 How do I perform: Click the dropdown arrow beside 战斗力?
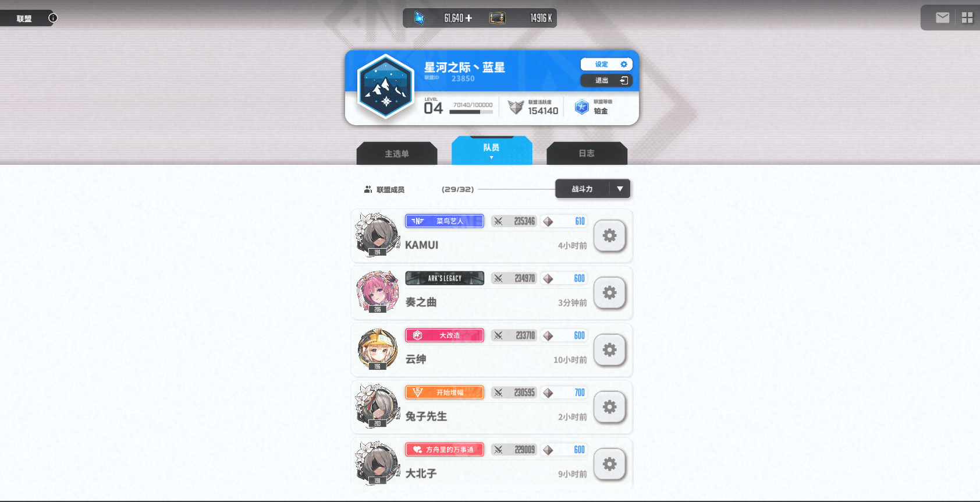coord(620,189)
